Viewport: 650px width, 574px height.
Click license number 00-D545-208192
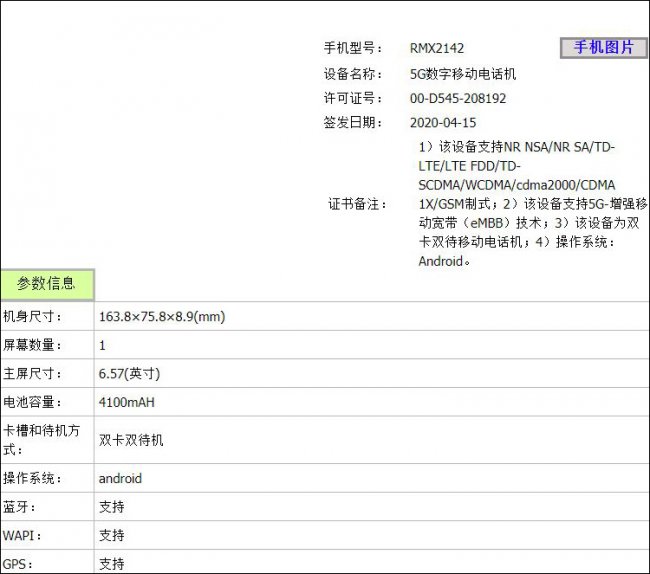point(458,99)
